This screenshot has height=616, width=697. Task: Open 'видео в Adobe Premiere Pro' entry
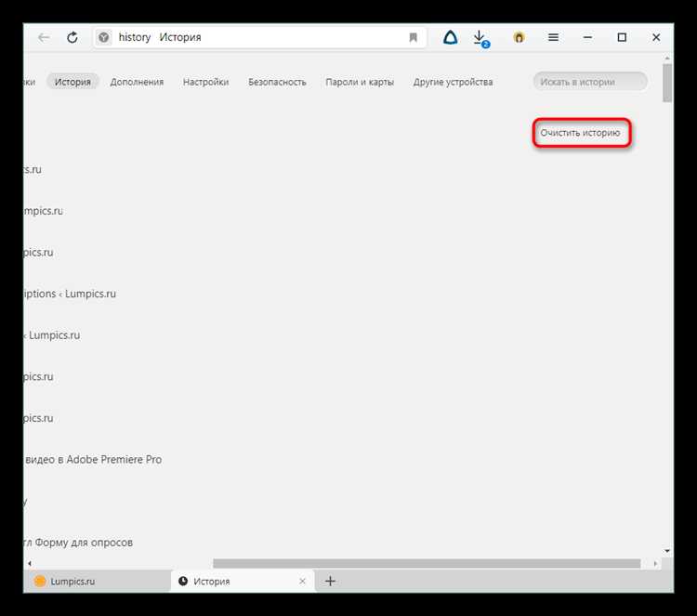tap(93, 460)
